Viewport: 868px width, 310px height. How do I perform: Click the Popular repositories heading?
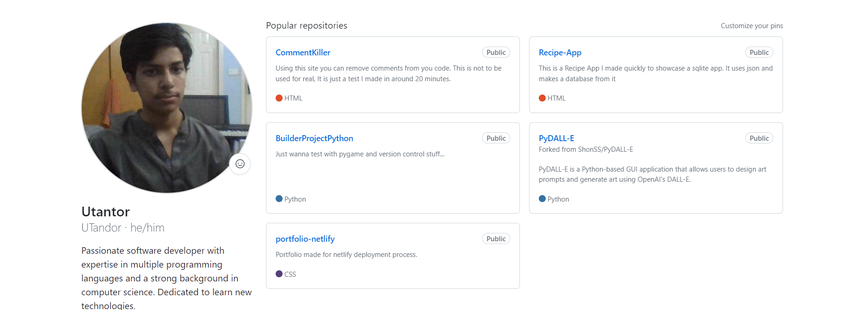coord(307,26)
